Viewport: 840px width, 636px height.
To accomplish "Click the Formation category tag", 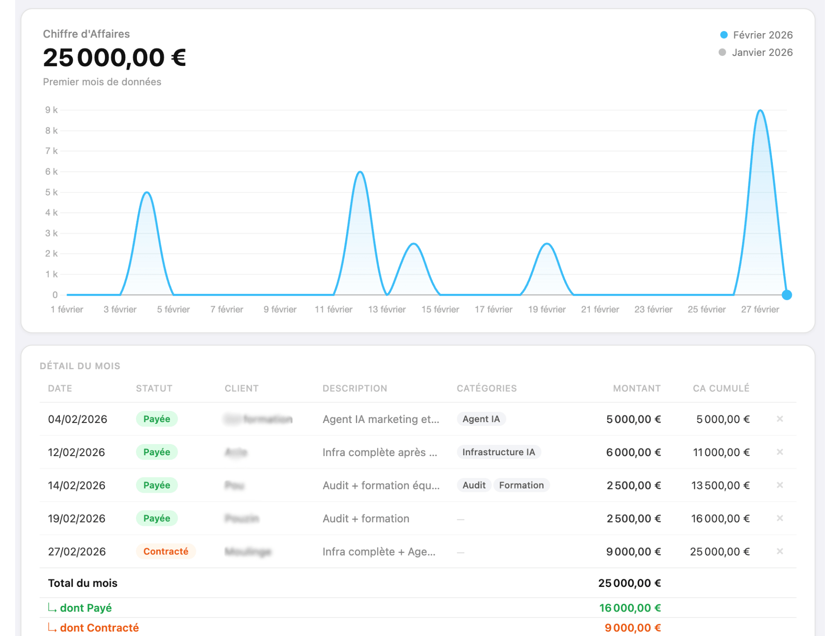I will coord(521,485).
